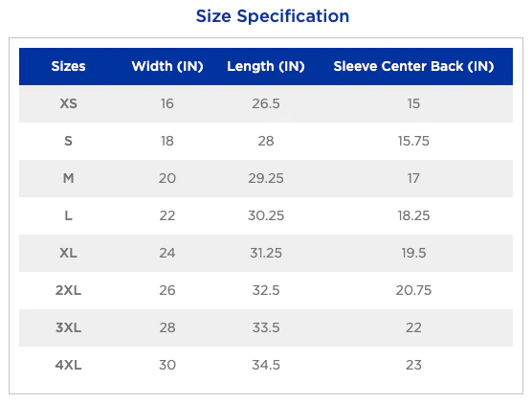The height and width of the screenshot is (404, 532).
Task: Select the L size row label
Action: pos(68,215)
